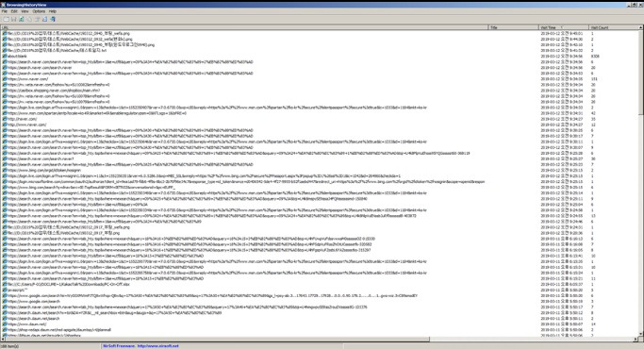Click the vertical scrollbar down arrow
Viewport: 644px width, 349px height.
tap(641, 334)
